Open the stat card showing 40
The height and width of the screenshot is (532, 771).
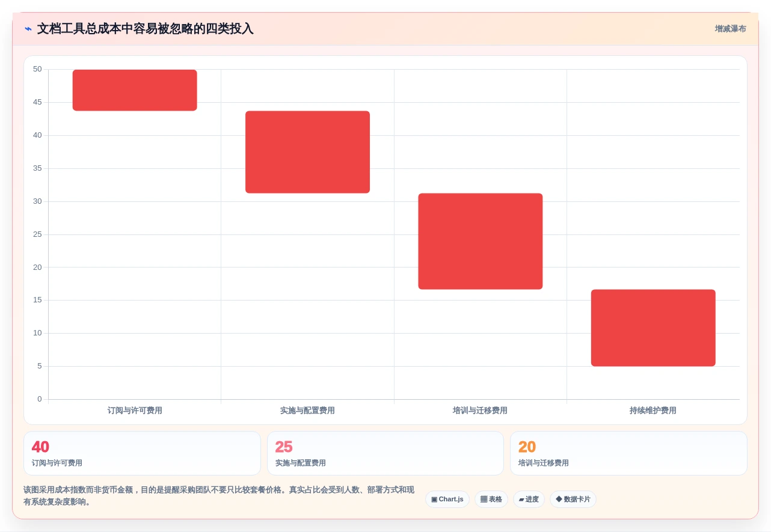tap(142, 453)
